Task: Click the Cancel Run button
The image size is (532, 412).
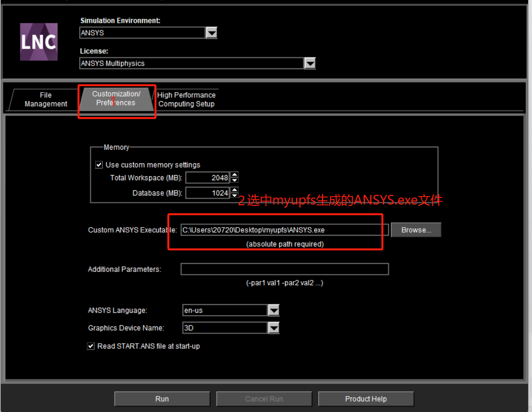Action: pos(264,399)
